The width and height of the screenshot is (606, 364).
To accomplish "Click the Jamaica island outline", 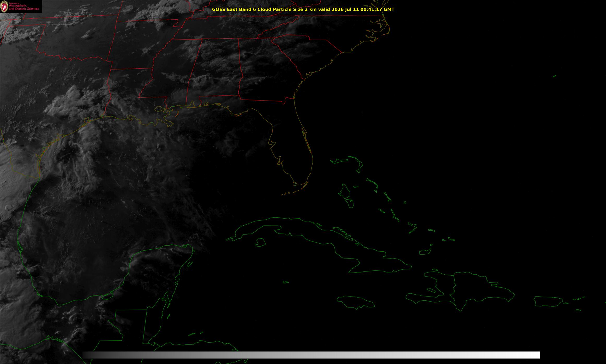I will pyautogui.click(x=356, y=302).
